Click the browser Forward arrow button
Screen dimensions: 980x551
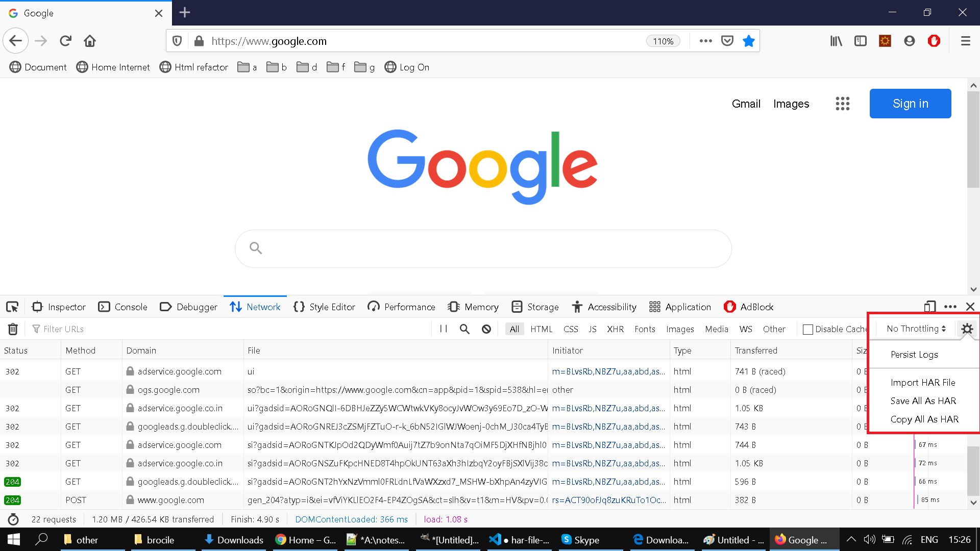pos(41,41)
